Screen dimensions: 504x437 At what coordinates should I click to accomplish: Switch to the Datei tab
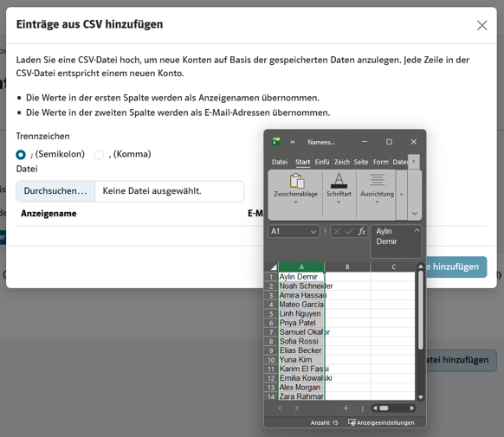point(280,162)
